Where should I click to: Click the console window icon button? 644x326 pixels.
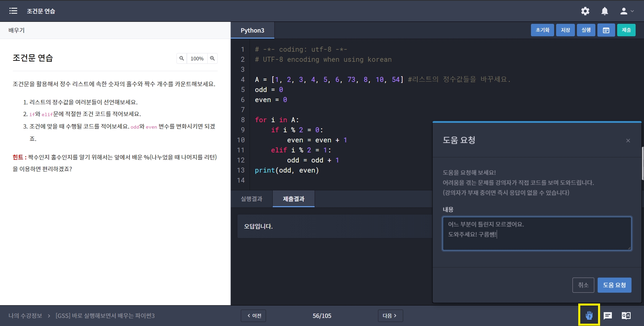(606, 30)
